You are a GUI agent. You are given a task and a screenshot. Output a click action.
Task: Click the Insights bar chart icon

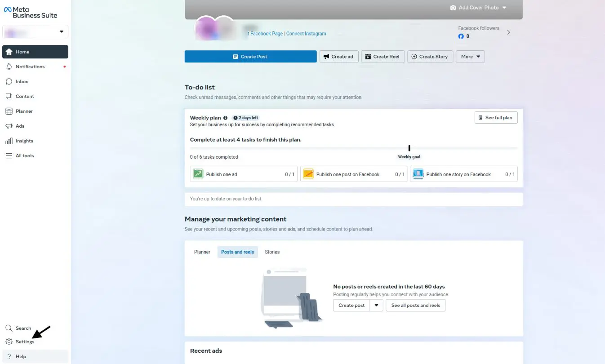pos(9,141)
